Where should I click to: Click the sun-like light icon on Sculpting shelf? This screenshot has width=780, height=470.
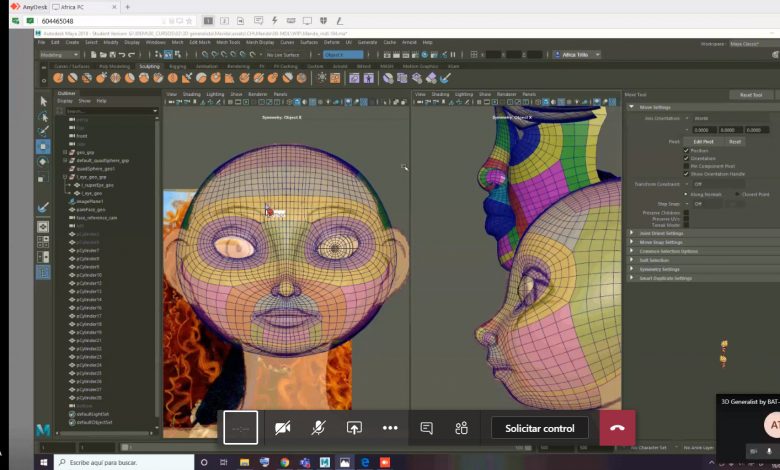coord(322,78)
